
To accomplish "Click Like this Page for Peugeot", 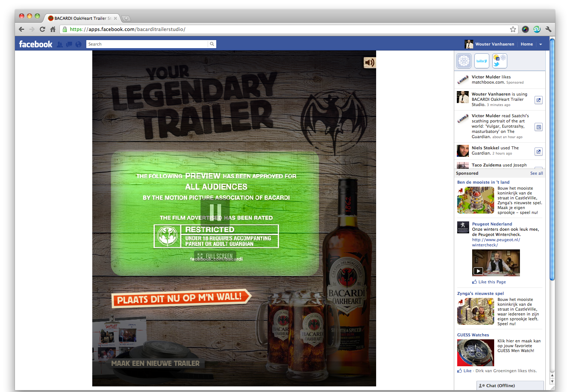I will coord(489,282).
